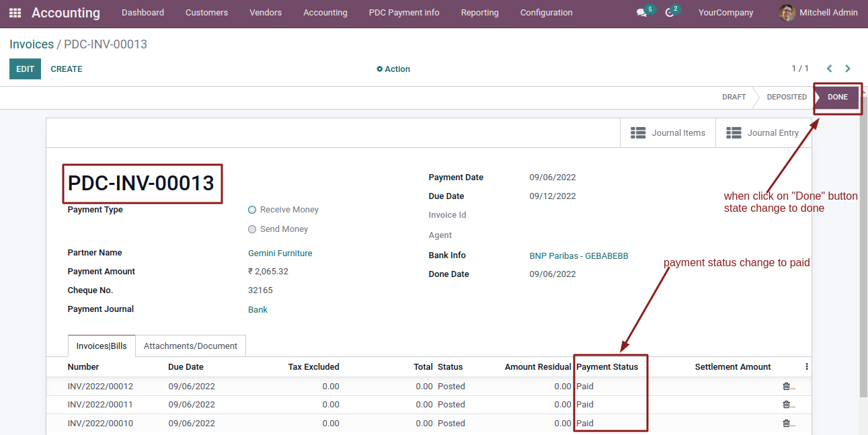Click Mitchell Admin avatar picture
The height and width of the screenshot is (435, 868).
787,13
